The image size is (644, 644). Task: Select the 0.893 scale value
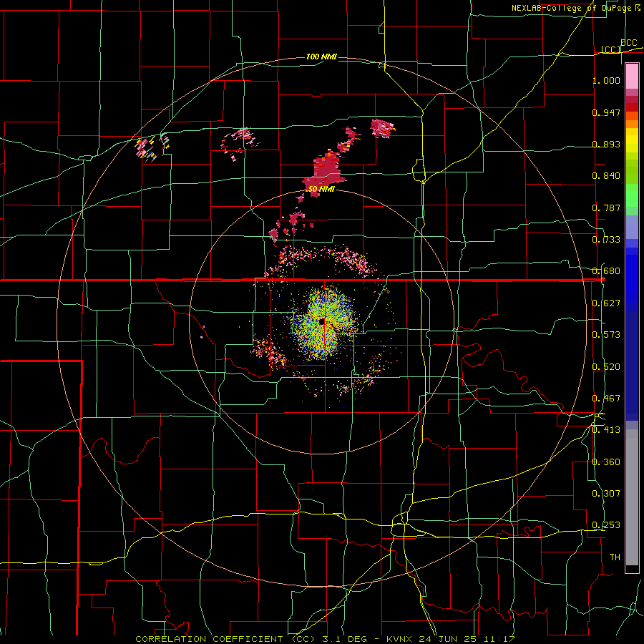pos(606,144)
